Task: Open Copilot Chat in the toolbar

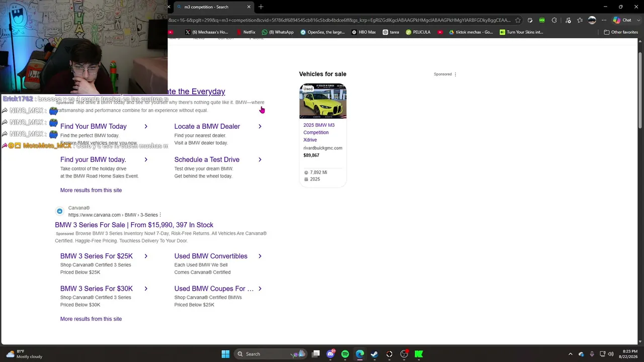Action: [x=622, y=20]
